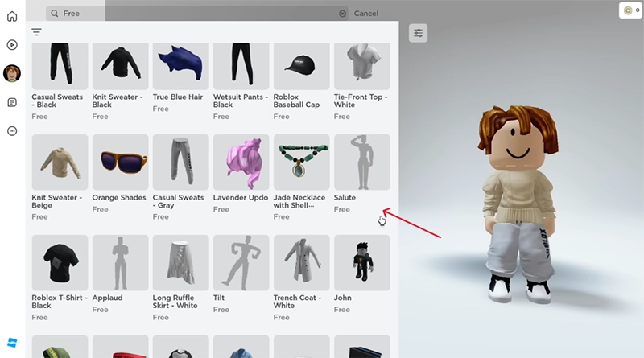Click the 3D avatar preview character
644x358 pixels.
click(518, 204)
